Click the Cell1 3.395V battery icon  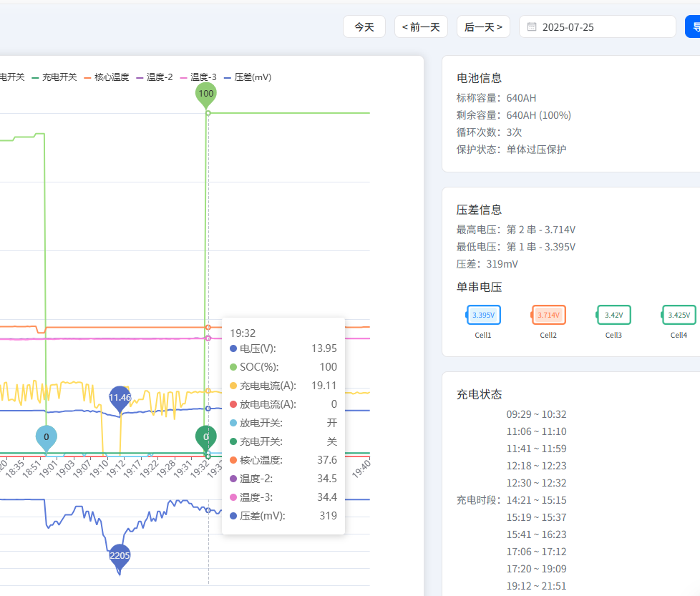point(483,315)
